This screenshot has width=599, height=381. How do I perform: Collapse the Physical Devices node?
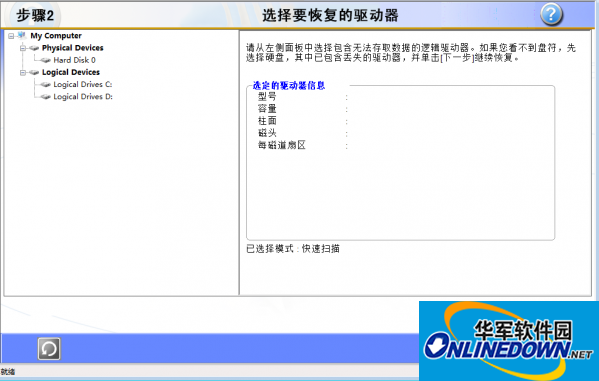(x=23, y=48)
